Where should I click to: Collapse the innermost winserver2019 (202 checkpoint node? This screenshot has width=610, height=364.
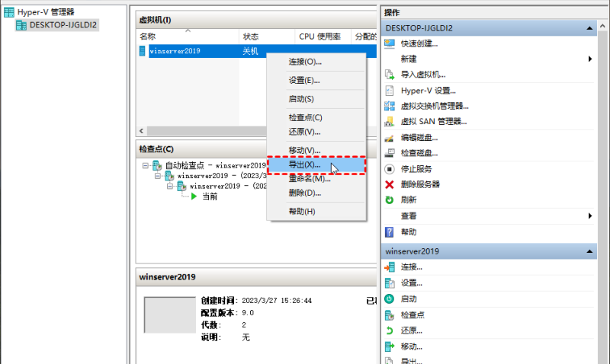(170, 187)
